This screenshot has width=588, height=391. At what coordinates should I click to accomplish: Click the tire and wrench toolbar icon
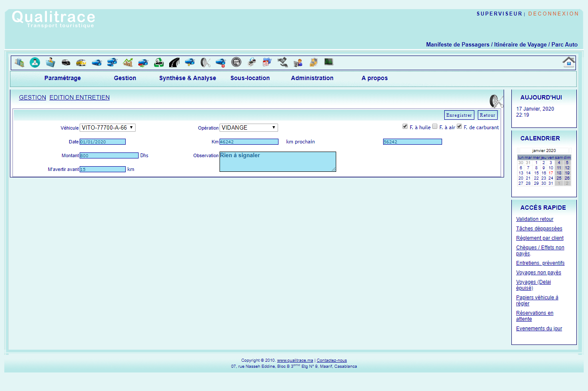click(205, 62)
